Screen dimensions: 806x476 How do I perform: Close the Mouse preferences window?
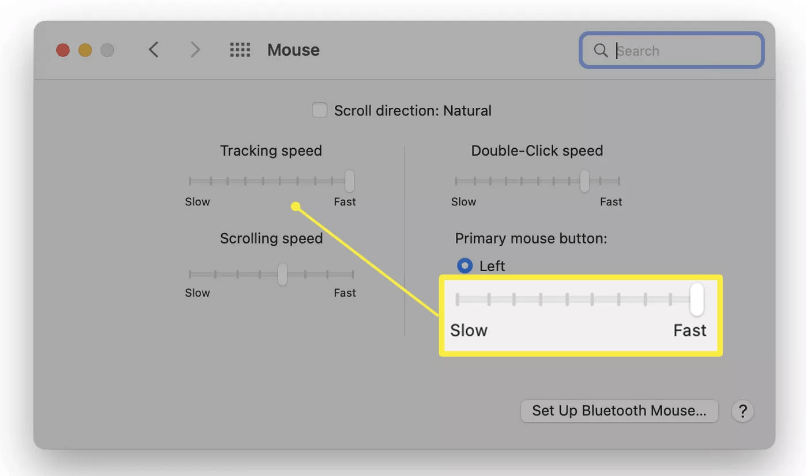click(63, 50)
